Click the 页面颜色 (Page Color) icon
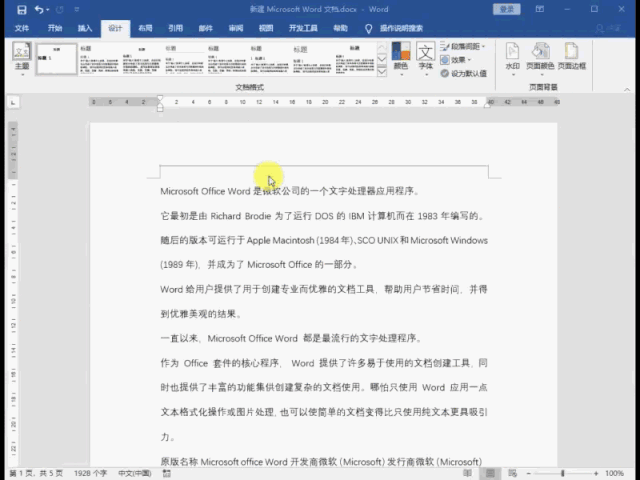 [541, 57]
